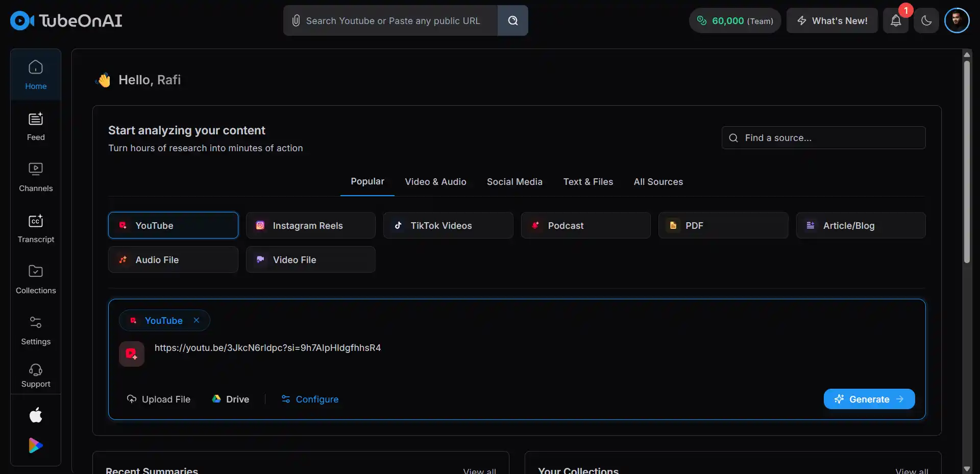Go to Channels in the sidebar
Image resolution: width=980 pixels, height=474 pixels.
(x=36, y=177)
